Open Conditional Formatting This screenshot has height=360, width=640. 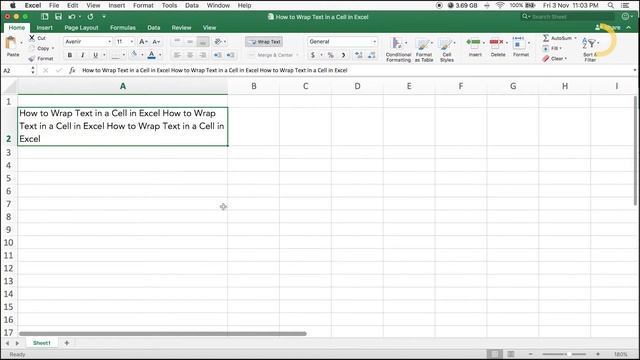tap(398, 50)
